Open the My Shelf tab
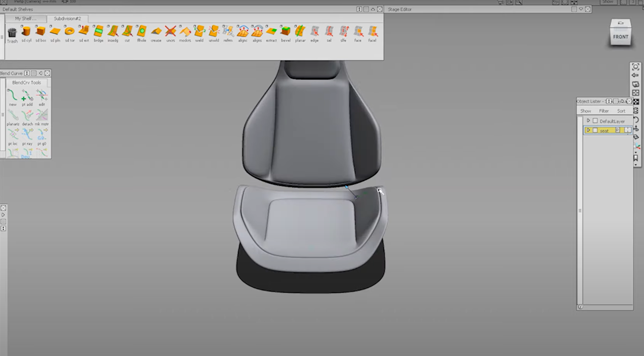Image resolution: width=644 pixels, height=356 pixels. pyautogui.click(x=25, y=18)
